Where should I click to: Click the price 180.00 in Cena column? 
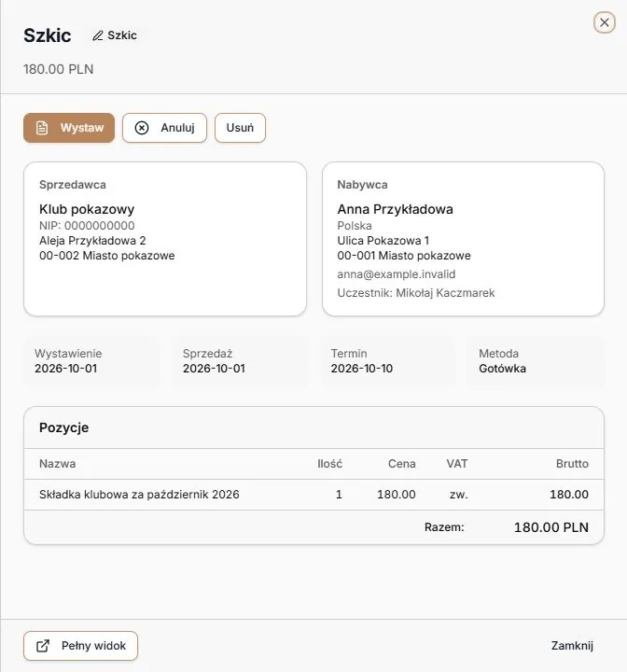click(397, 495)
